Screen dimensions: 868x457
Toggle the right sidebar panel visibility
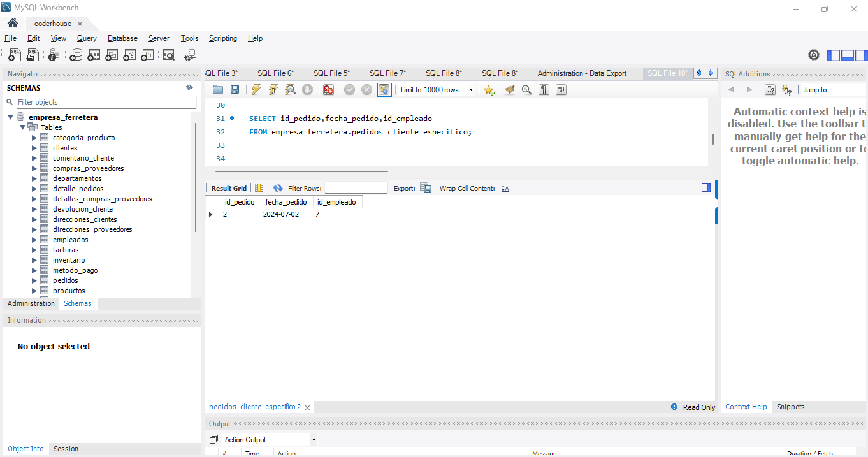click(861, 55)
